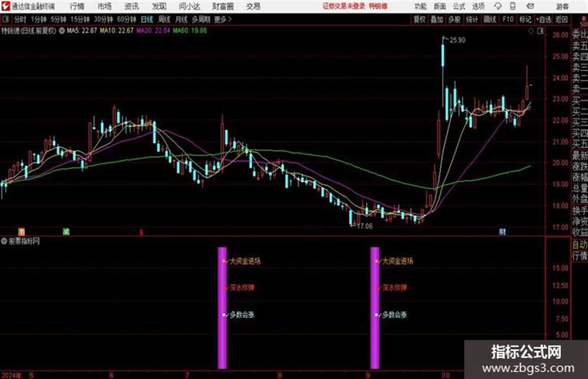Screen dimensions: 588x379
Task: Open the 交易 menu
Action: click(x=253, y=6)
